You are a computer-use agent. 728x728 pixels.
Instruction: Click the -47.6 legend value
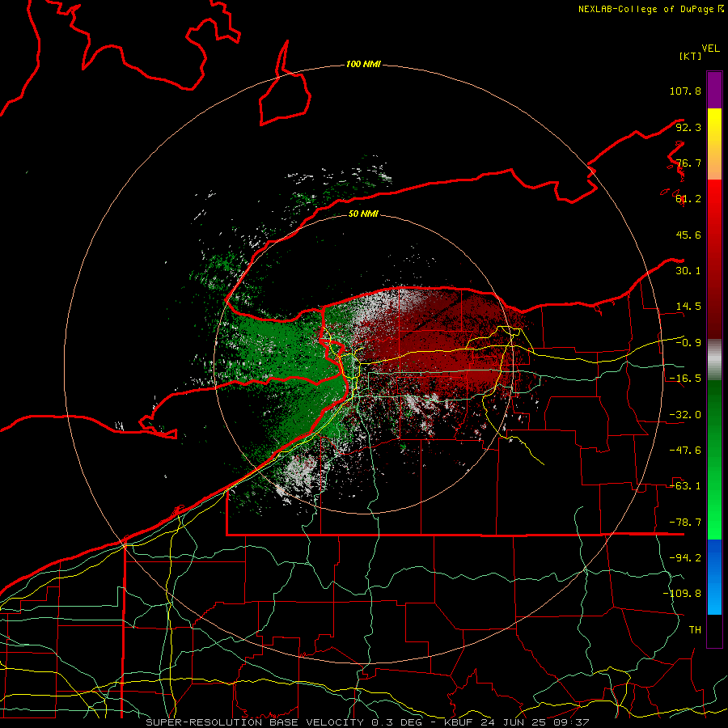685,451
